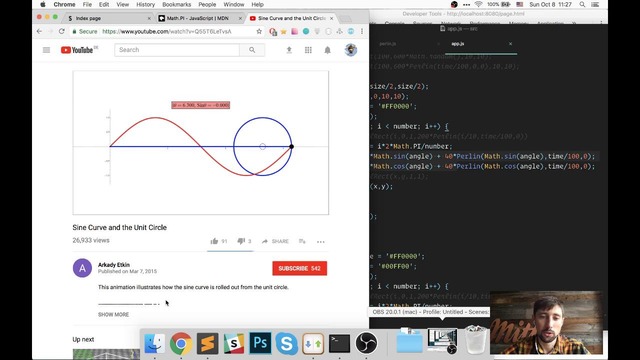Click the Up next video thumbnail
The height and width of the screenshot is (360, 640).
106,354
